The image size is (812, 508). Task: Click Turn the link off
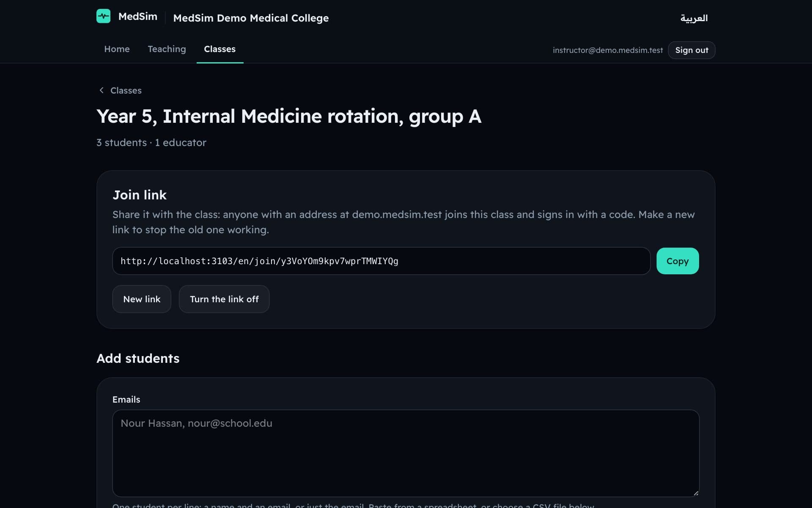point(224,299)
